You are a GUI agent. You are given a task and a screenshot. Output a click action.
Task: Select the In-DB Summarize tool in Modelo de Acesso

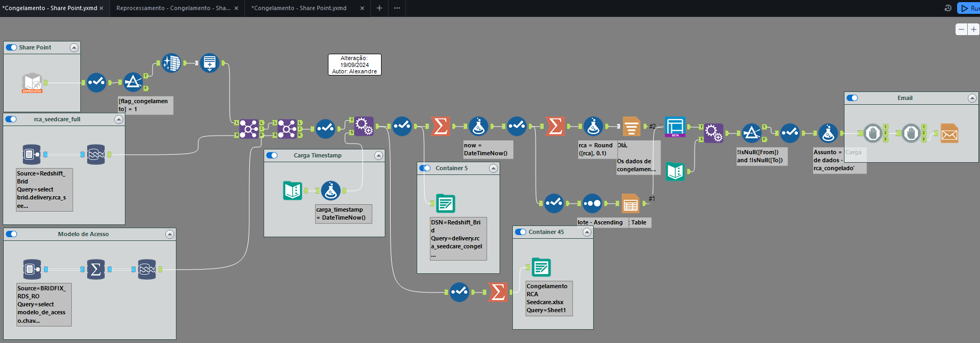pos(96,269)
